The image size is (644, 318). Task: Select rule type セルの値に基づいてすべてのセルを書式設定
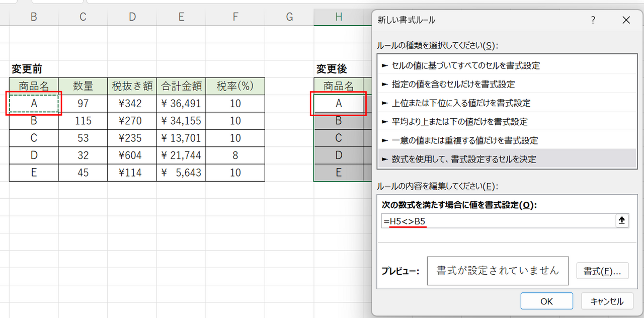click(465, 65)
